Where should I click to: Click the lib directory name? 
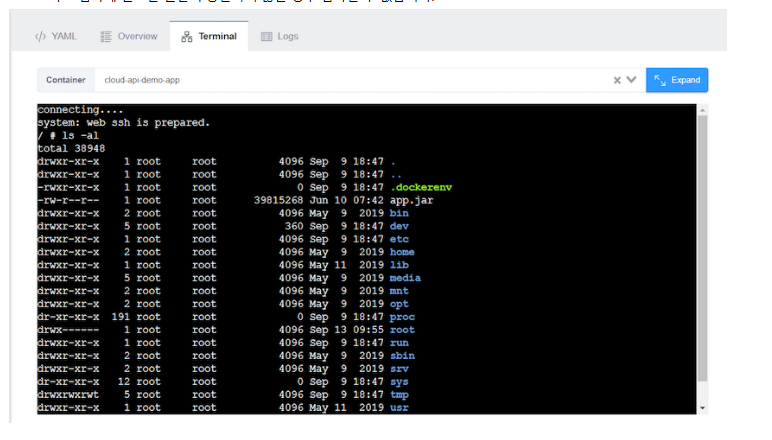[399, 265]
